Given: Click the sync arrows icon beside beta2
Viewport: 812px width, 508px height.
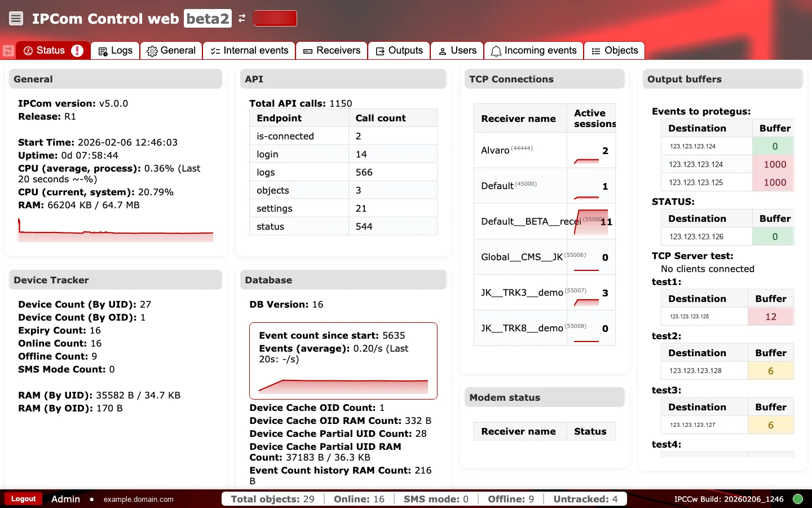Looking at the screenshot, I should 241,18.
